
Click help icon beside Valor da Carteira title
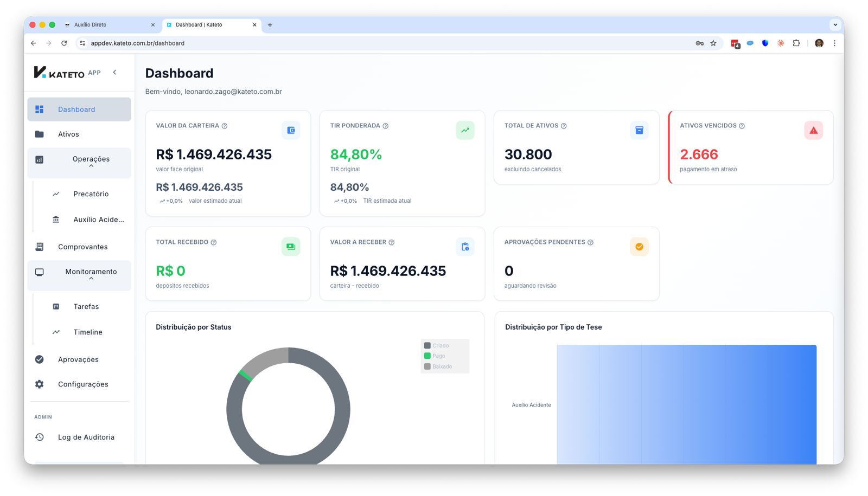[x=225, y=126]
